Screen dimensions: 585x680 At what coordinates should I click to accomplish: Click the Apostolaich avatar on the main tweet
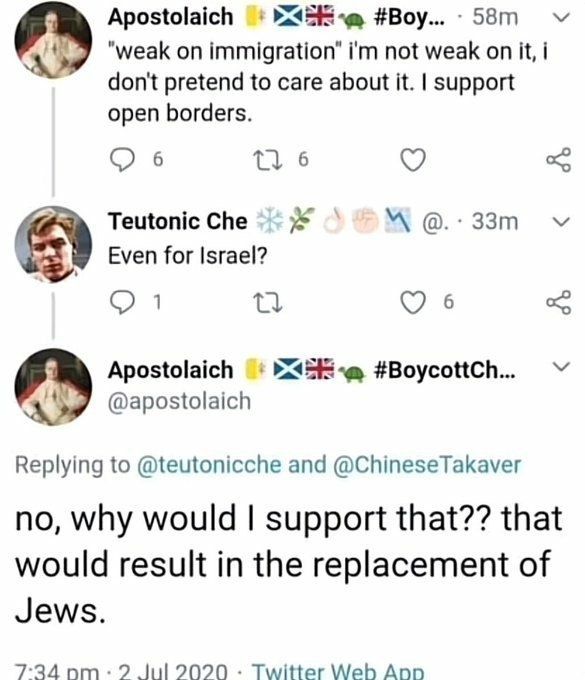(53, 387)
